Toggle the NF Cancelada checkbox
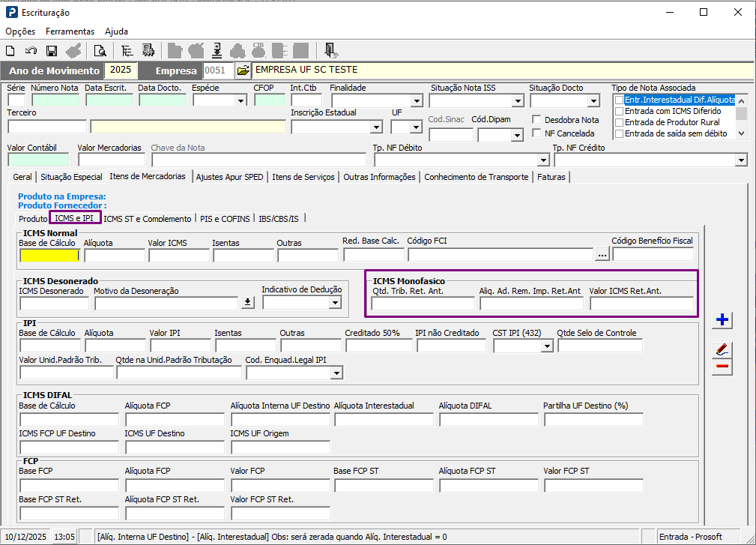Viewport: 756px width, 545px height. (536, 133)
